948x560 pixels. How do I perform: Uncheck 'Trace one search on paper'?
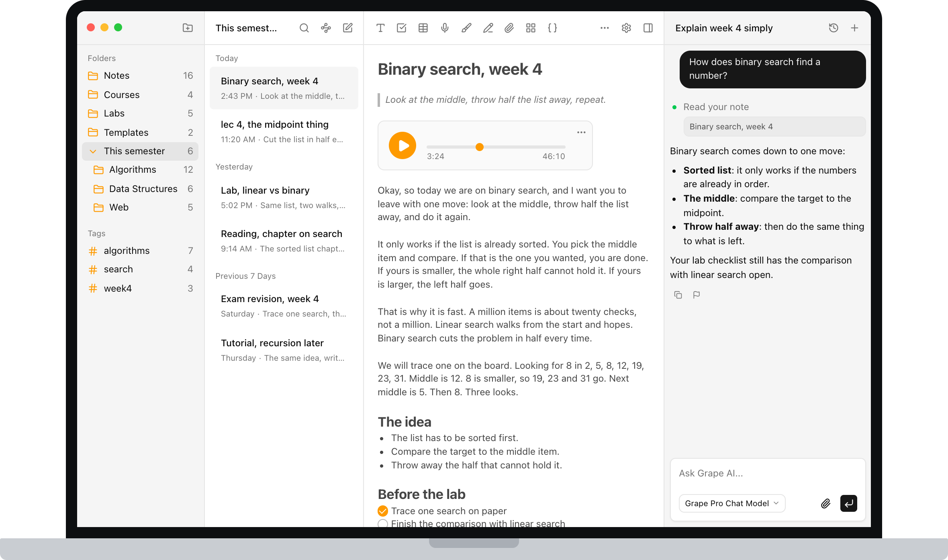point(383,511)
